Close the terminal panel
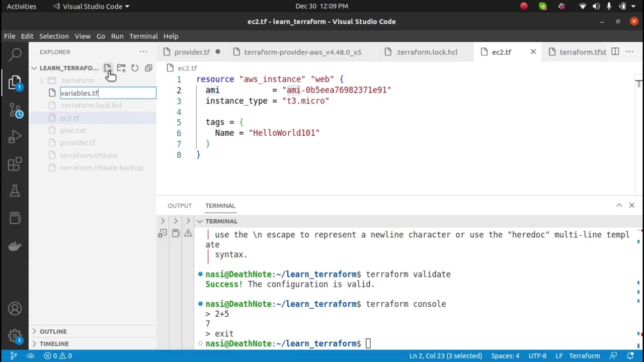 point(632,205)
